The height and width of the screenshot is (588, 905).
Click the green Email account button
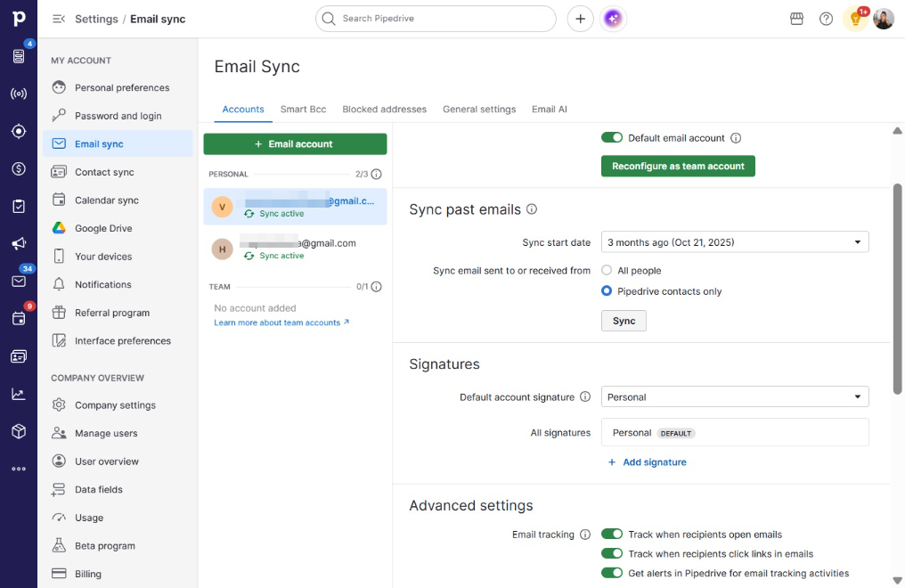coord(295,143)
